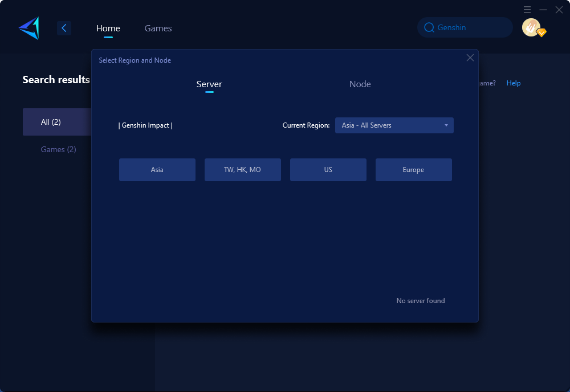The image size is (570, 392).
Task: Focus the Genshin search field
Action: (465, 27)
